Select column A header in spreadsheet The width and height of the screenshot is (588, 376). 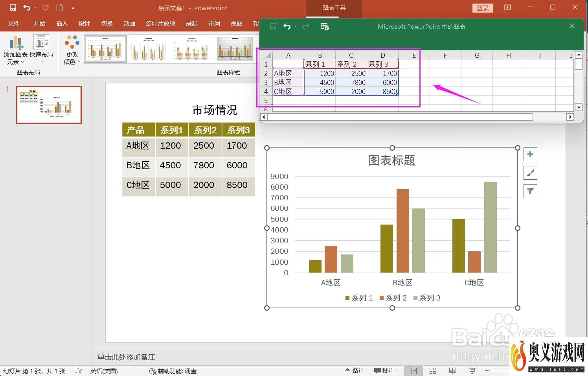tap(288, 55)
